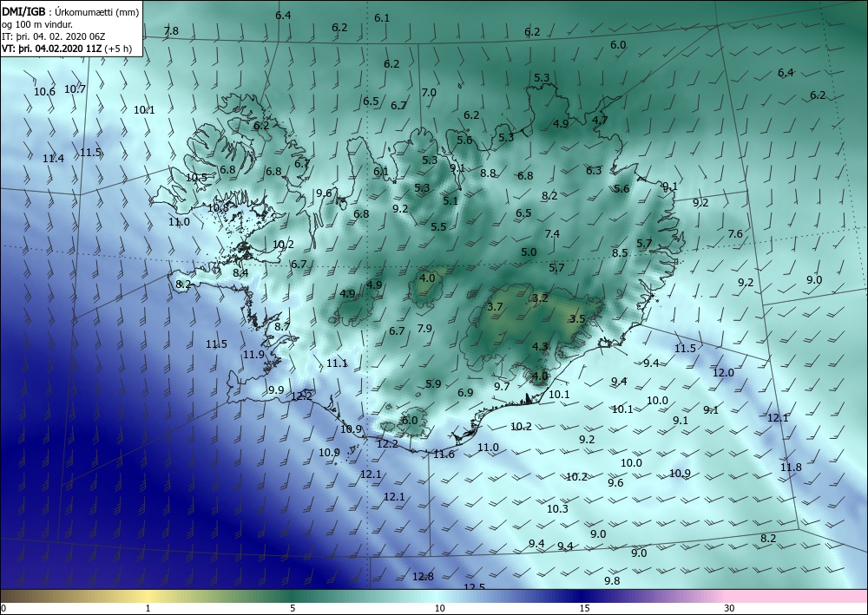Click the map value '7.4'

(x=552, y=234)
